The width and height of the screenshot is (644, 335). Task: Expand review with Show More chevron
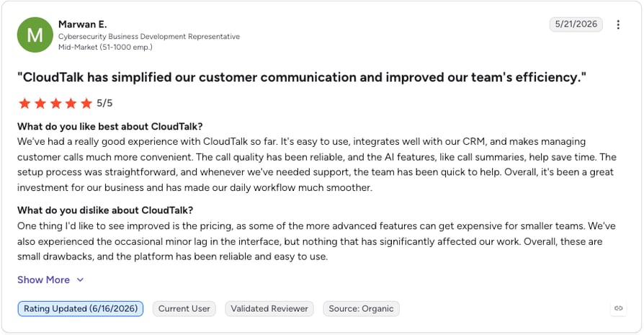(81, 280)
